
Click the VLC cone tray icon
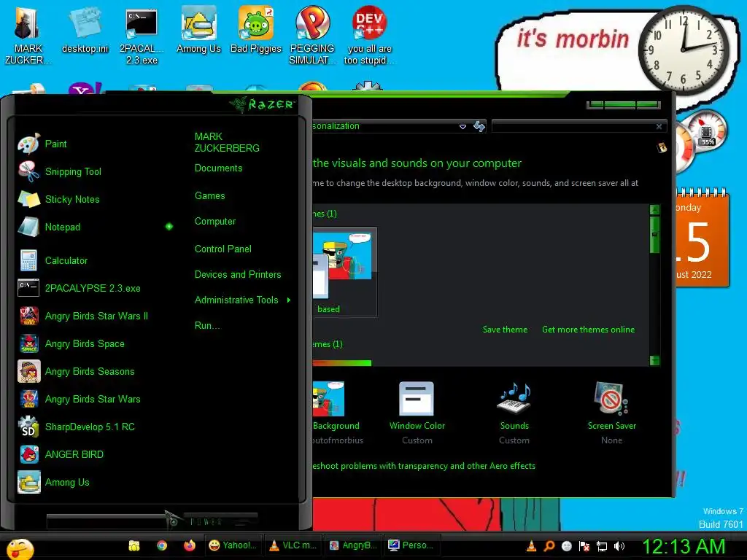[x=532, y=546]
